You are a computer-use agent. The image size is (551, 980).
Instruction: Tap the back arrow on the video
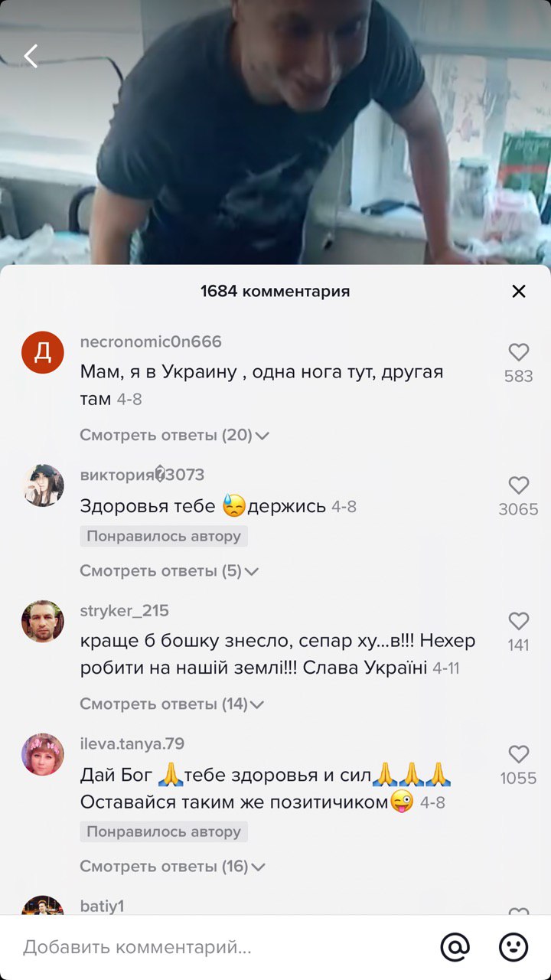tap(31, 56)
